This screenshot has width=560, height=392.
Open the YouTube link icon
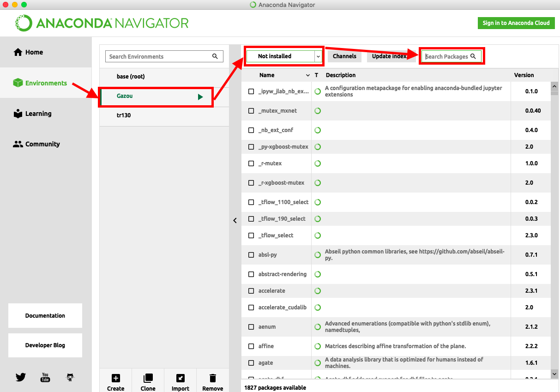coord(45,377)
